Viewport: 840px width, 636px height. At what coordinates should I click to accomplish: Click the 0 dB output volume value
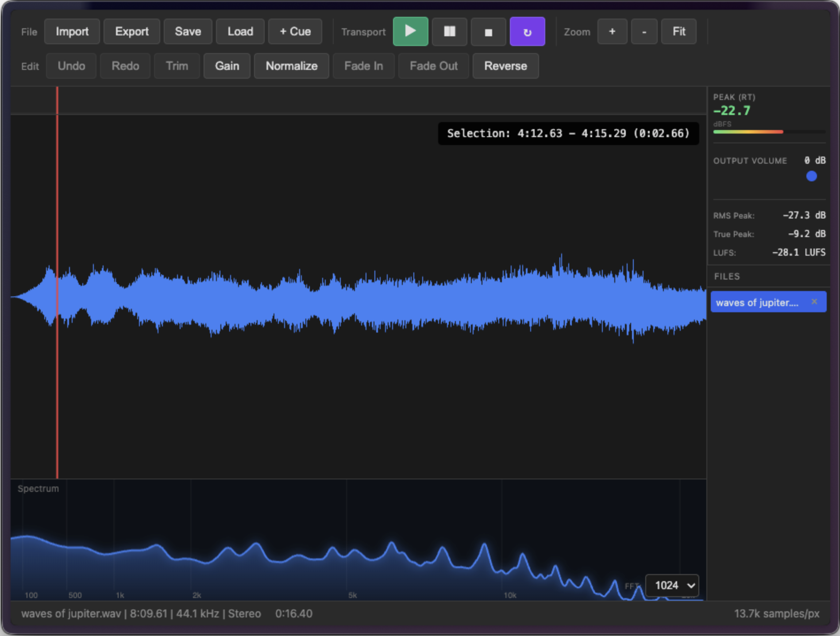pyautogui.click(x=815, y=160)
